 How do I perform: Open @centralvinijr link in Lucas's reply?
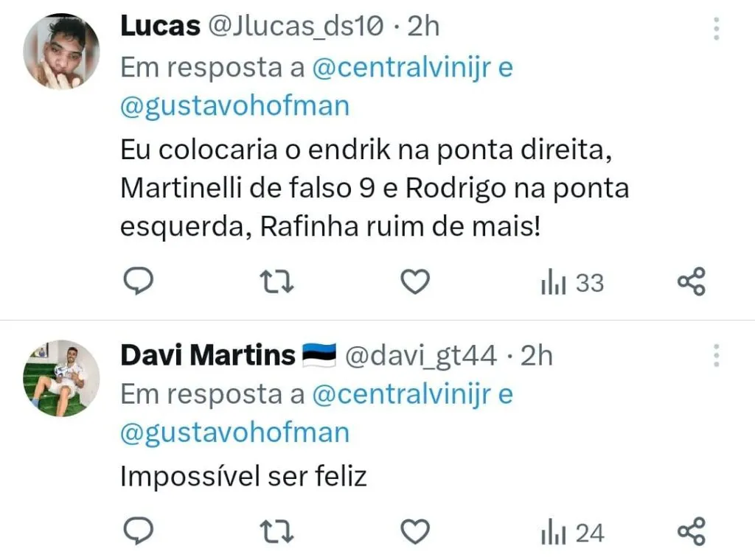tap(402, 67)
